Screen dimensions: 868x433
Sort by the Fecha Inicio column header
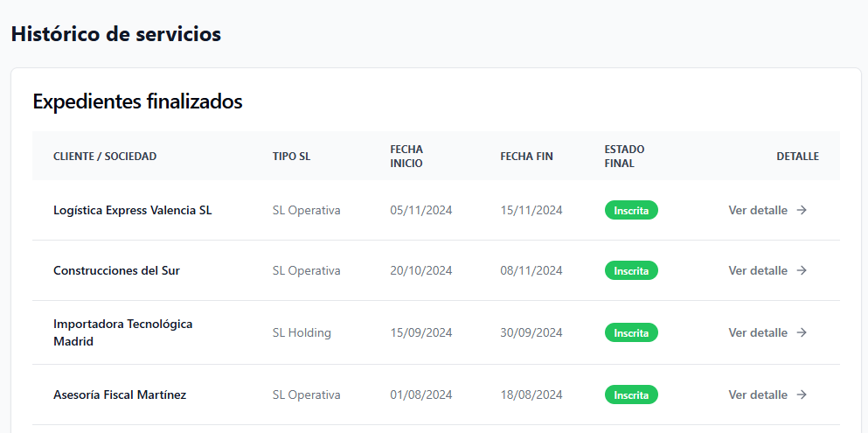406,157
